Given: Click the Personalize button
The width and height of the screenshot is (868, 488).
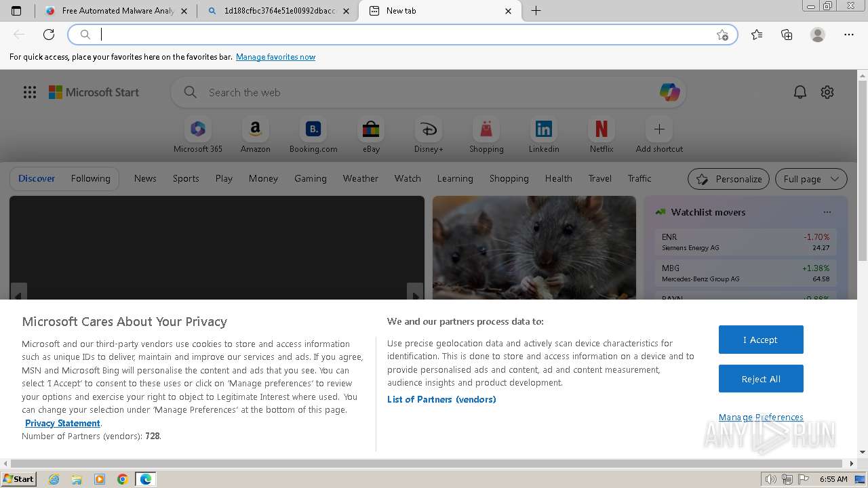Looking at the screenshot, I should 729,179.
